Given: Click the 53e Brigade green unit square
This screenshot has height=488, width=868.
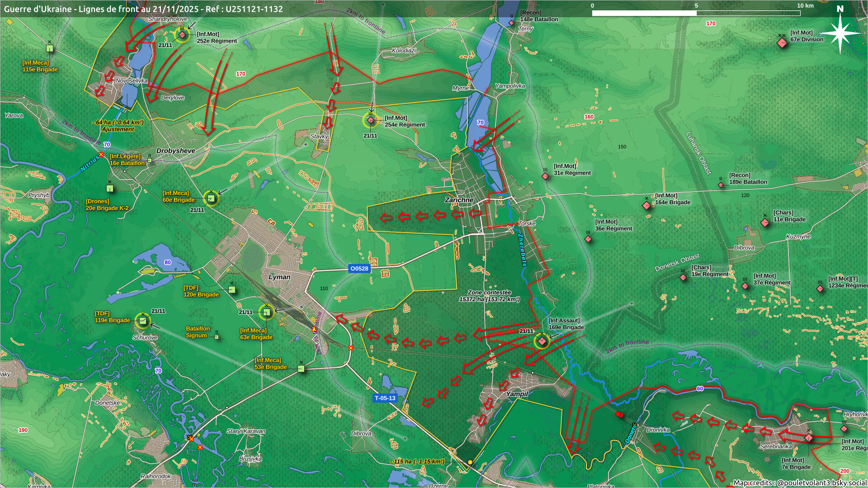Looking at the screenshot, I should [301, 369].
